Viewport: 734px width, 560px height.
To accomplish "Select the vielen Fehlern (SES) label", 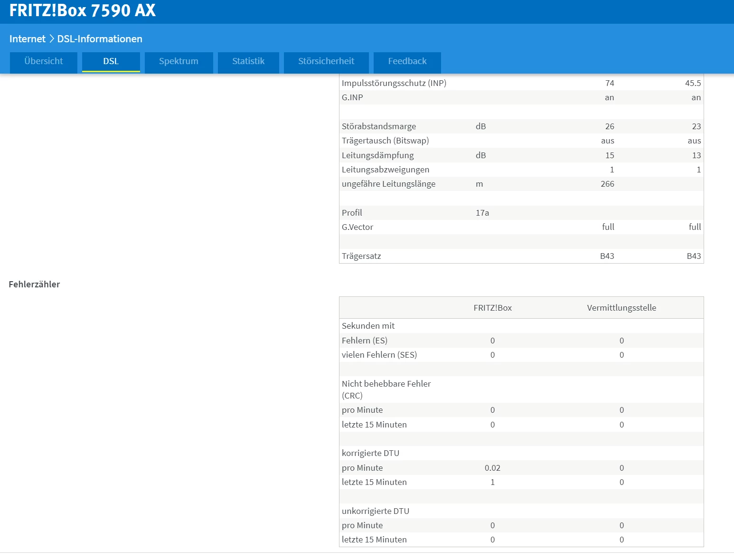I will [379, 355].
